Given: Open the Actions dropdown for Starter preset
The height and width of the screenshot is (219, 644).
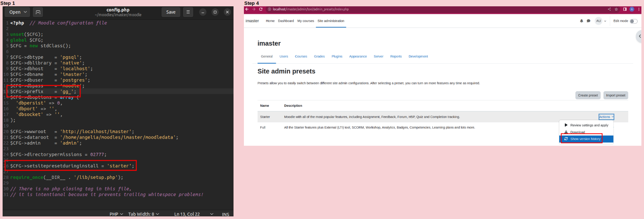Looking at the screenshot, I should click(606, 117).
